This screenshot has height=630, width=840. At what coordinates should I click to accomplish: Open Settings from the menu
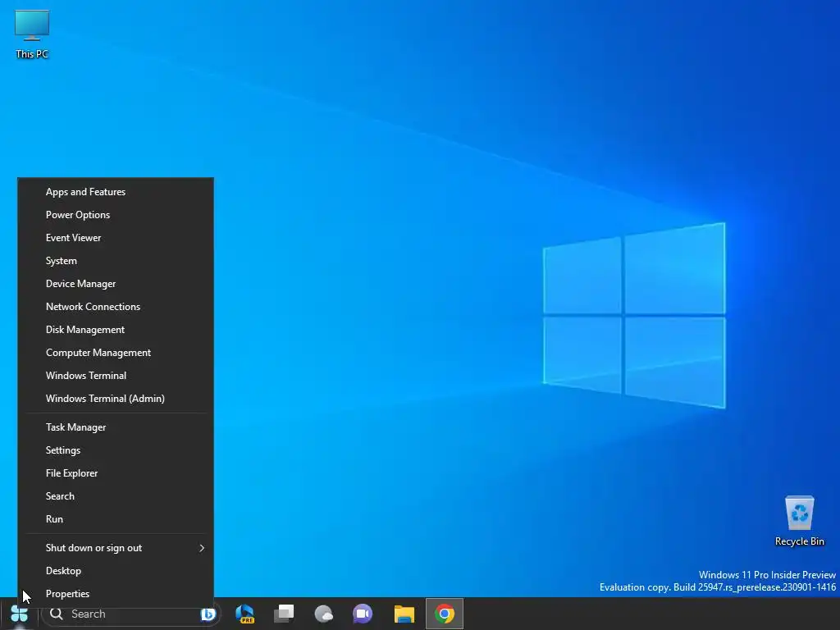(x=116, y=450)
